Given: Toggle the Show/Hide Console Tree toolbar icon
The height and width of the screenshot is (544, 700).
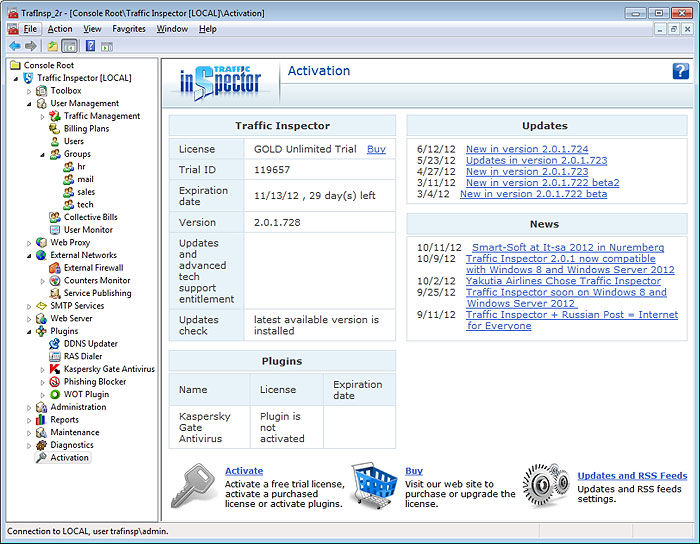Looking at the screenshot, I should (69, 46).
